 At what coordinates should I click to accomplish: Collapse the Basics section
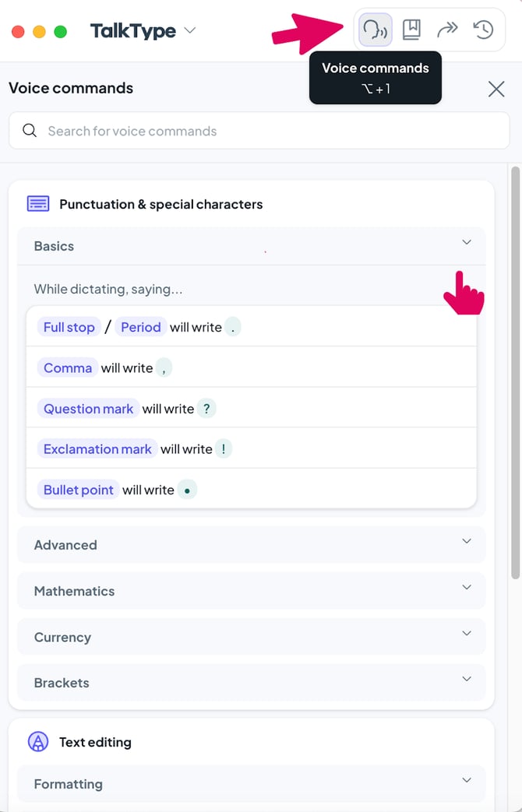click(466, 243)
